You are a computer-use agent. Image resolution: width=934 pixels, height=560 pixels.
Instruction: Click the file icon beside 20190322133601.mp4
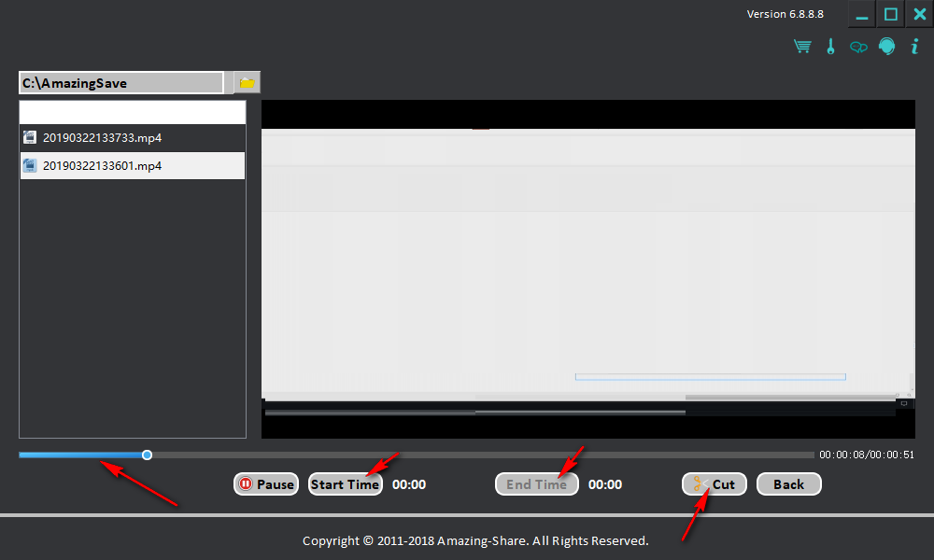pyautogui.click(x=29, y=165)
